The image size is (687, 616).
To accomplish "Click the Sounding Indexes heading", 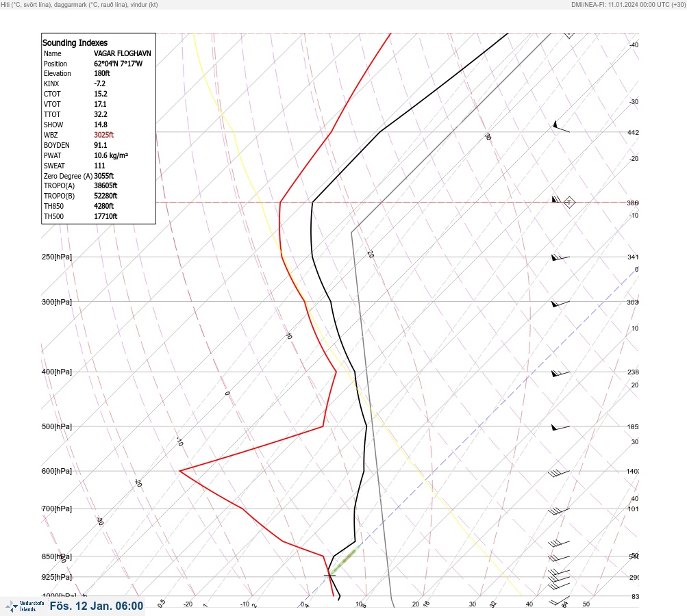I will point(75,43).
